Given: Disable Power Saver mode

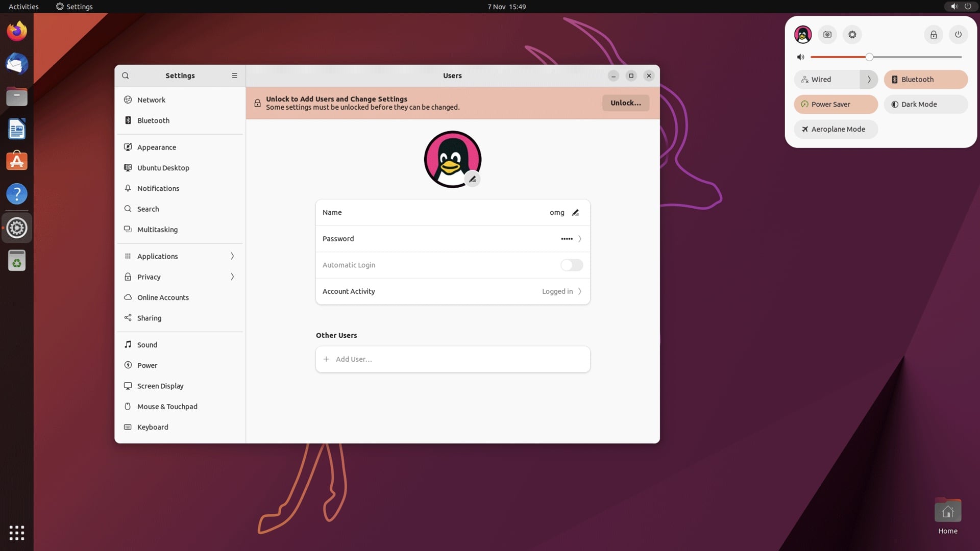Looking at the screenshot, I should [x=836, y=105].
